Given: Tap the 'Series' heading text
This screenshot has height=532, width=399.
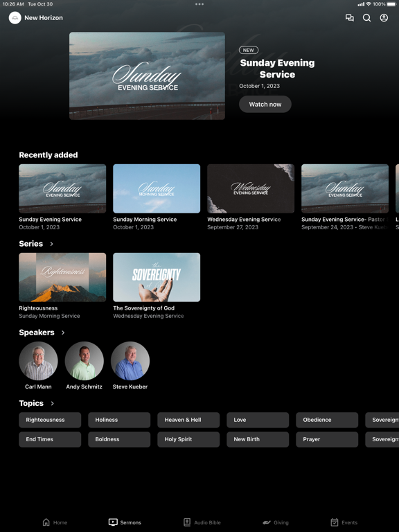Looking at the screenshot, I should pyautogui.click(x=31, y=244).
